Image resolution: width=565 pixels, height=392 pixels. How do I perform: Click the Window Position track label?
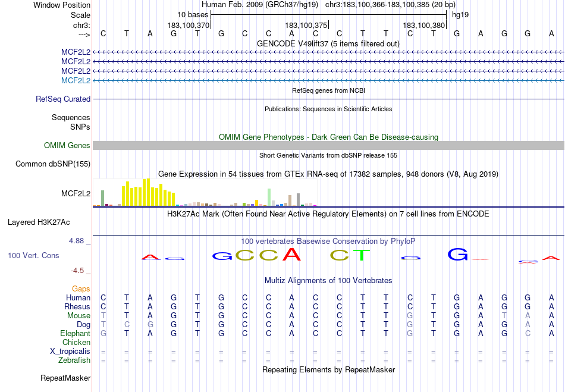click(x=62, y=5)
